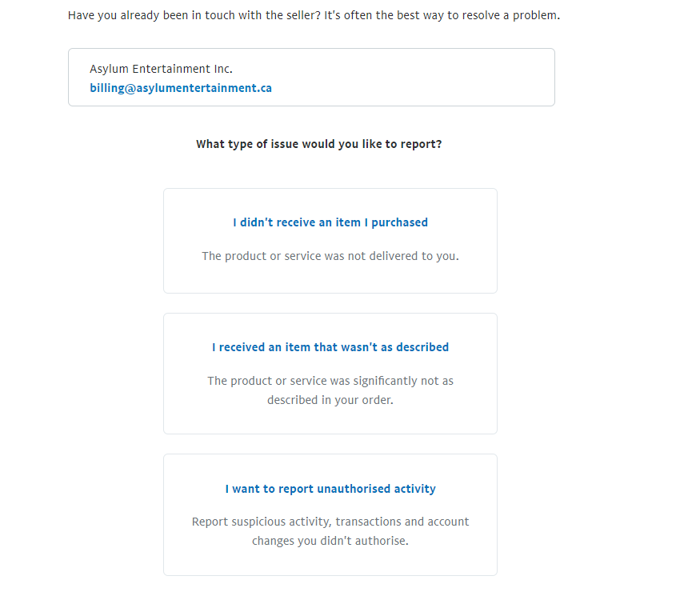700x612 pixels.
Task: Click "described in your order." line
Action: click(330, 400)
